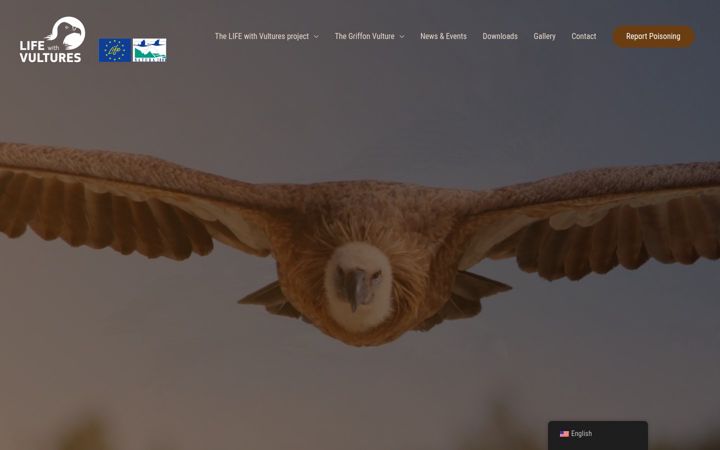Go to News & Events page
Viewport: 720px width, 450px height.
point(443,36)
